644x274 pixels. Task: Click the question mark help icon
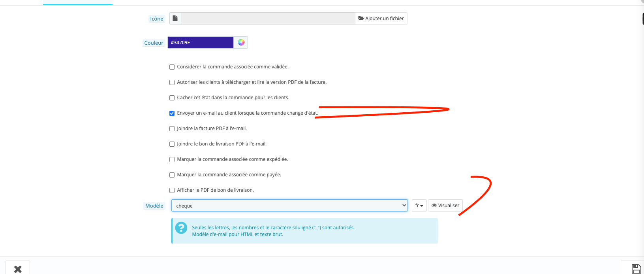181,228
